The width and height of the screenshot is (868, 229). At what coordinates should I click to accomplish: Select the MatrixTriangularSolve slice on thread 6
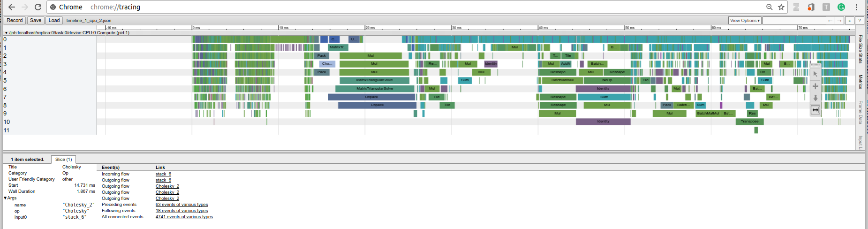coord(375,89)
